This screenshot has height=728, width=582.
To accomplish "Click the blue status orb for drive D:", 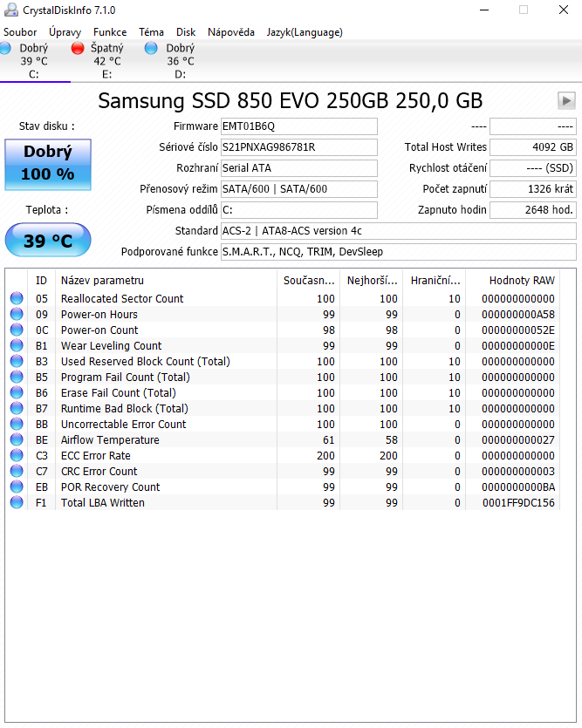I will tap(151, 48).
